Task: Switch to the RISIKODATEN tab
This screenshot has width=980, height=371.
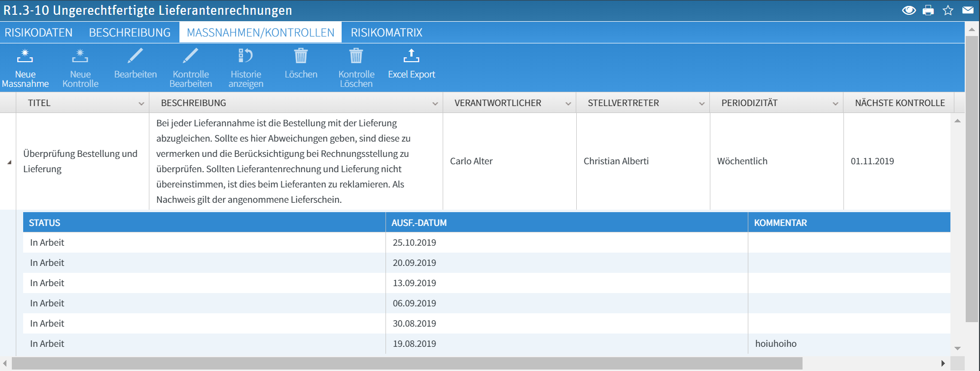Action: click(x=38, y=33)
